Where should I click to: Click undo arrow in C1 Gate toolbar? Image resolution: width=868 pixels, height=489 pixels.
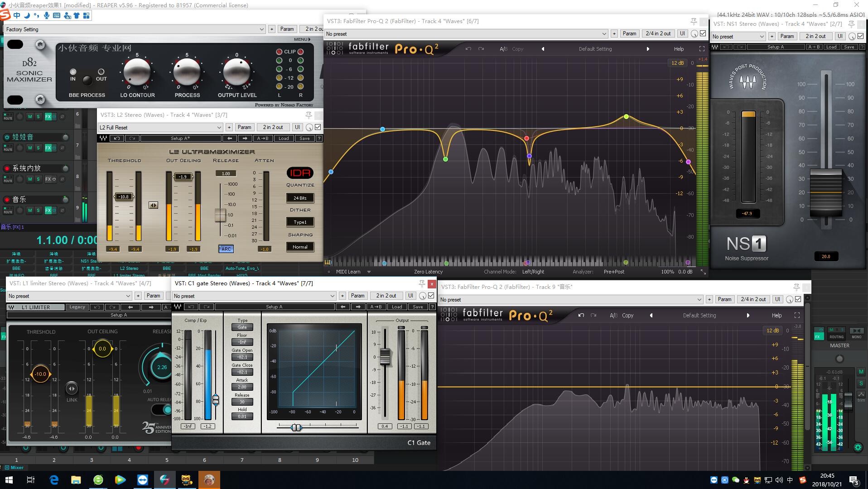click(191, 307)
